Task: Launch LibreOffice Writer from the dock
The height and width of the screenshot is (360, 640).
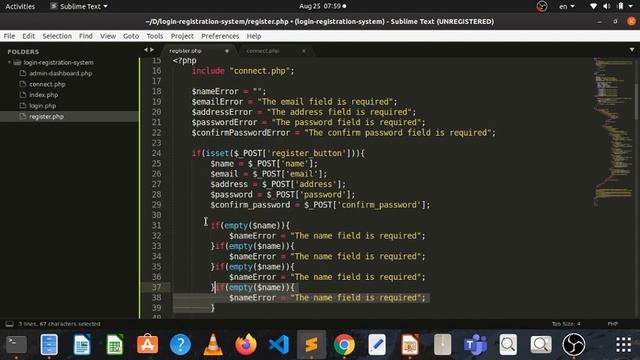Action: (x=82, y=344)
